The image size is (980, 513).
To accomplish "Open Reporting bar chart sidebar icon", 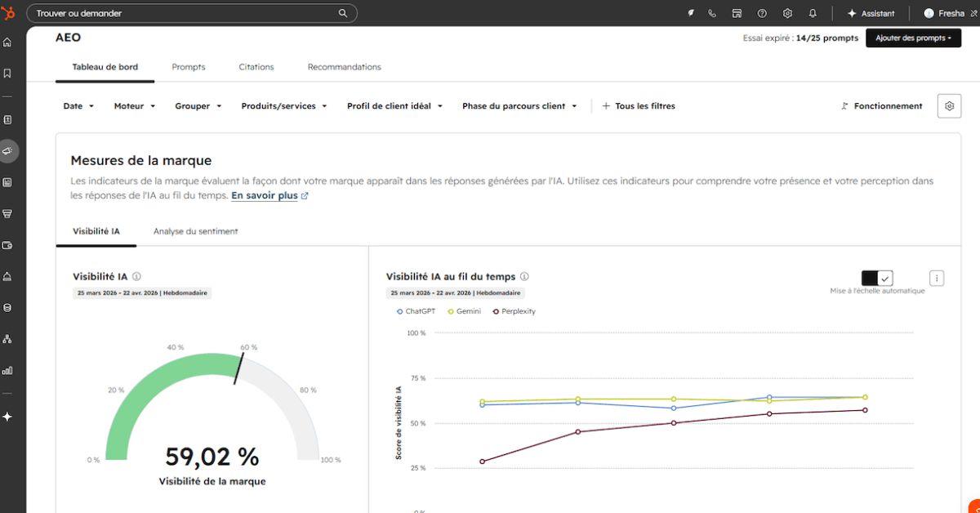I will 7,370.
